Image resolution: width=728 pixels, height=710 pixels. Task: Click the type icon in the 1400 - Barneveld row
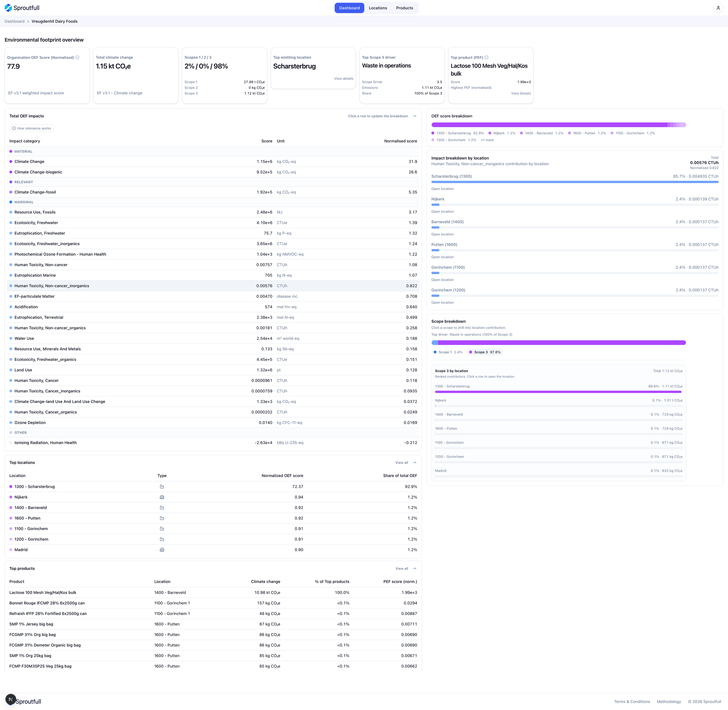tap(162, 508)
